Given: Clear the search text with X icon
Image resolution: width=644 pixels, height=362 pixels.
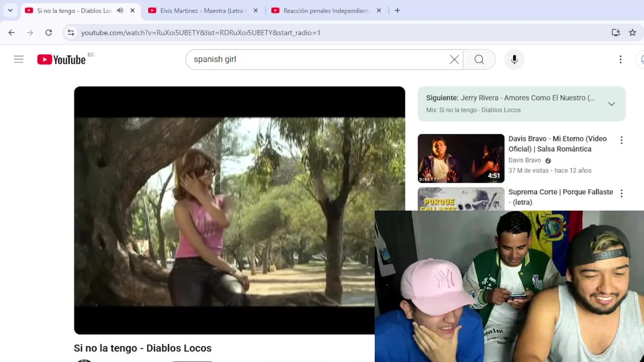Looking at the screenshot, I should pyautogui.click(x=454, y=59).
